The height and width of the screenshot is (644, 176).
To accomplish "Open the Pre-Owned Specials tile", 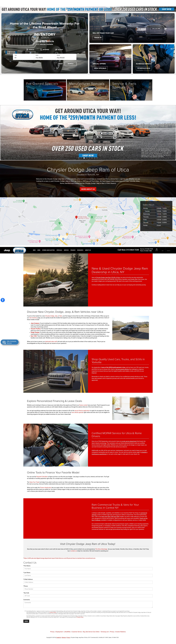I will click(x=45, y=90).
